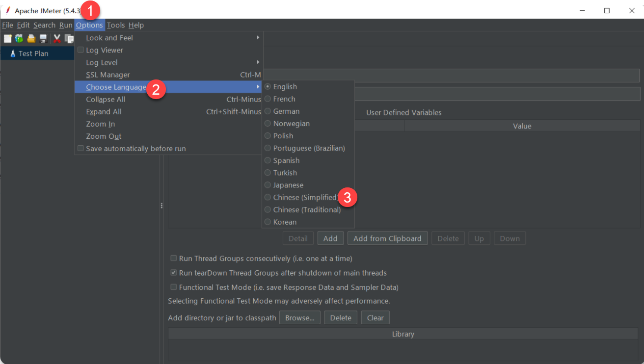The image size is (644, 364).
Task: Select the Spanish language option
Action: click(x=308, y=160)
